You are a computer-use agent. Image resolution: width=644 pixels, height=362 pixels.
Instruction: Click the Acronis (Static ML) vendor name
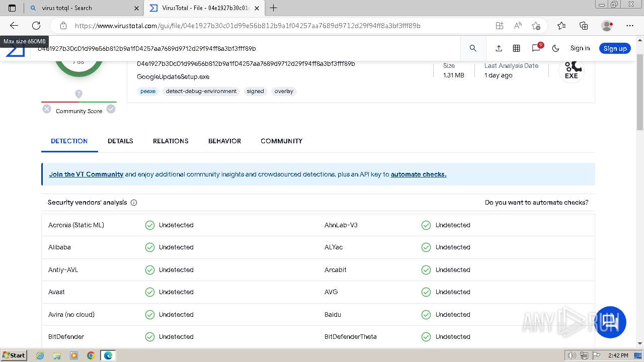pyautogui.click(x=76, y=225)
